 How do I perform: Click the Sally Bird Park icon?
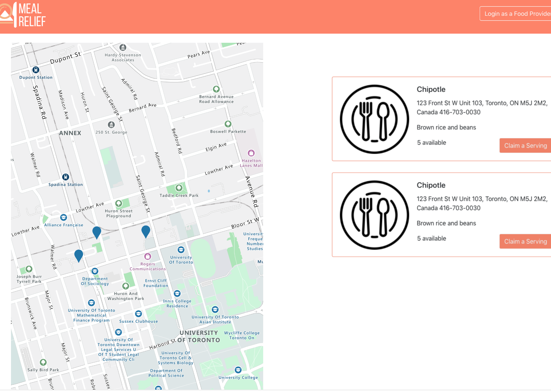click(x=43, y=362)
